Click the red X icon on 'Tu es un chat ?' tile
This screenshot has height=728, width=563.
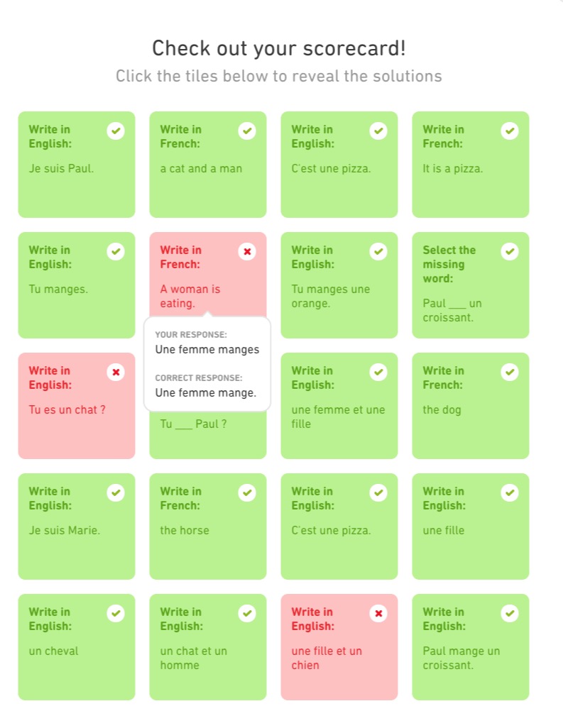click(116, 372)
